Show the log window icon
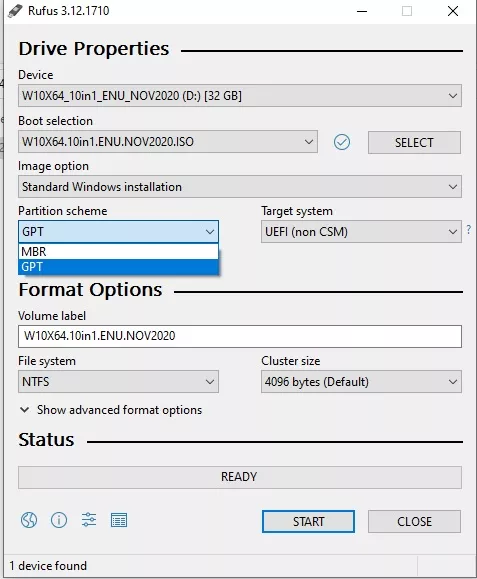The width and height of the screenshot is (477, 579). (119, 520)
